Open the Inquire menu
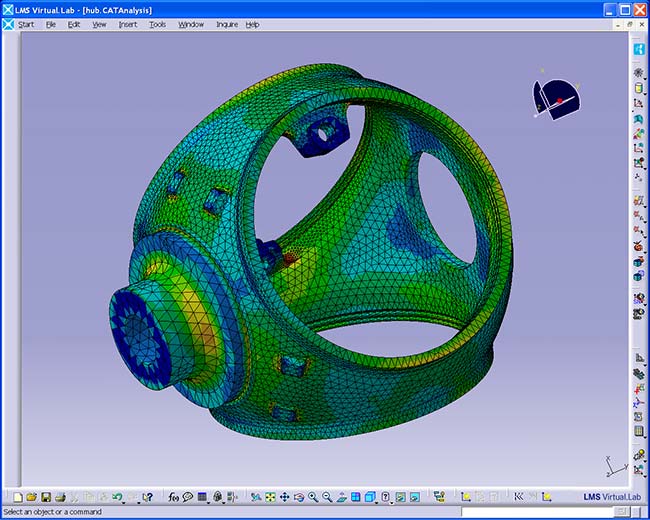This screenshot has width=650, height=520. pos(227,24)
